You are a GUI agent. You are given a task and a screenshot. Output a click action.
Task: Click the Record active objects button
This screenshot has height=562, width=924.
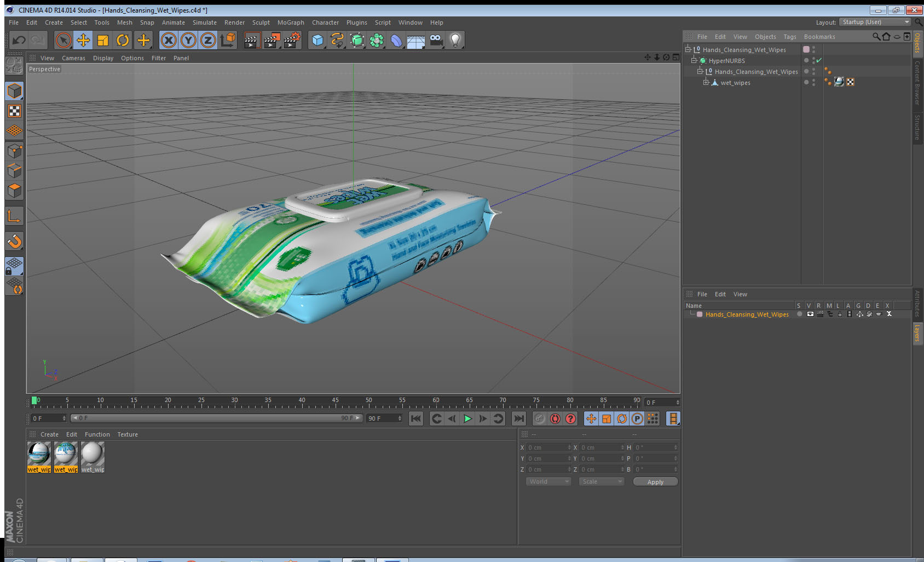[x=540, y=418]
